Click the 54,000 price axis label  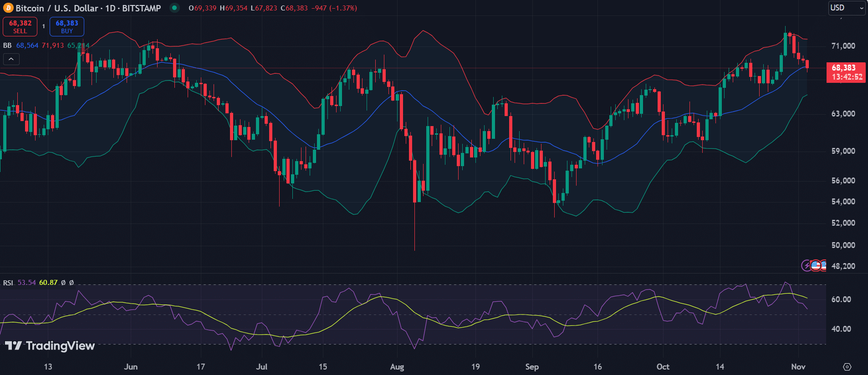click(x=843, y=202)
